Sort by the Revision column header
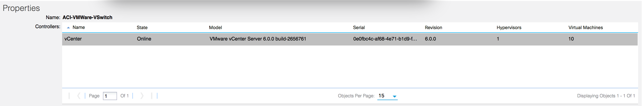This screenshot has height=106, width=644. 433,28
